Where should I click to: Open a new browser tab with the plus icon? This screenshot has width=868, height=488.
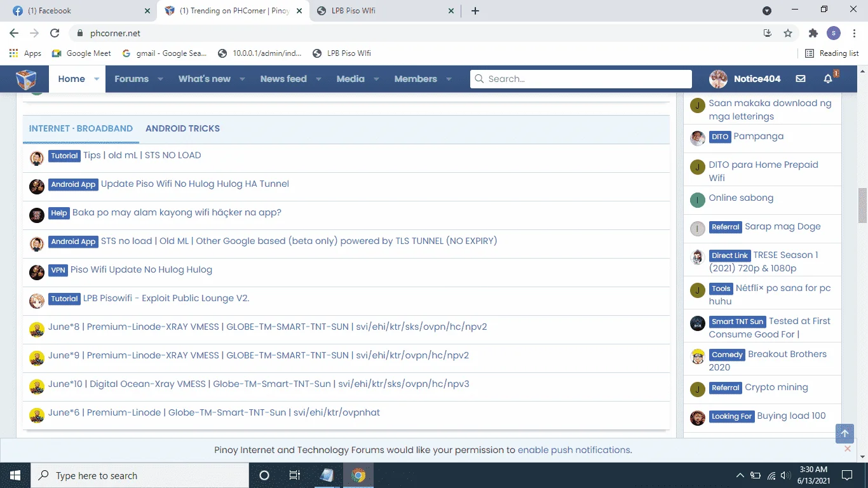tap(475, 11)
